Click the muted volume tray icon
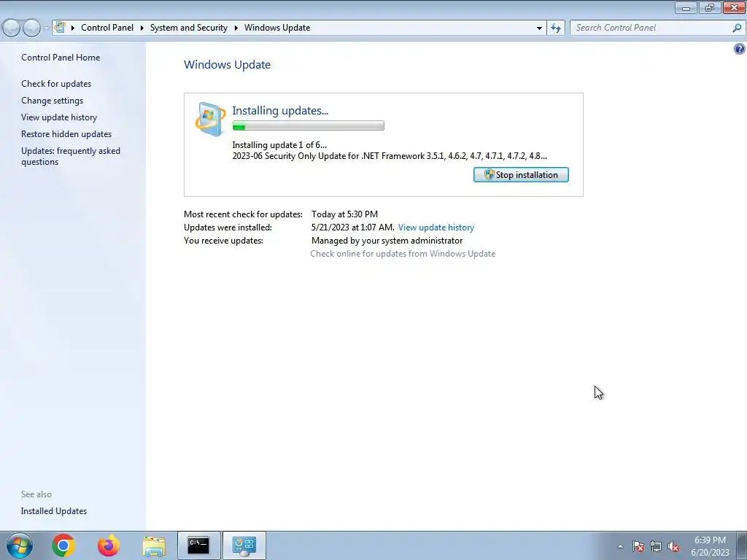The height and width of the screenshot is (560, 747). (x=673, y=546)
